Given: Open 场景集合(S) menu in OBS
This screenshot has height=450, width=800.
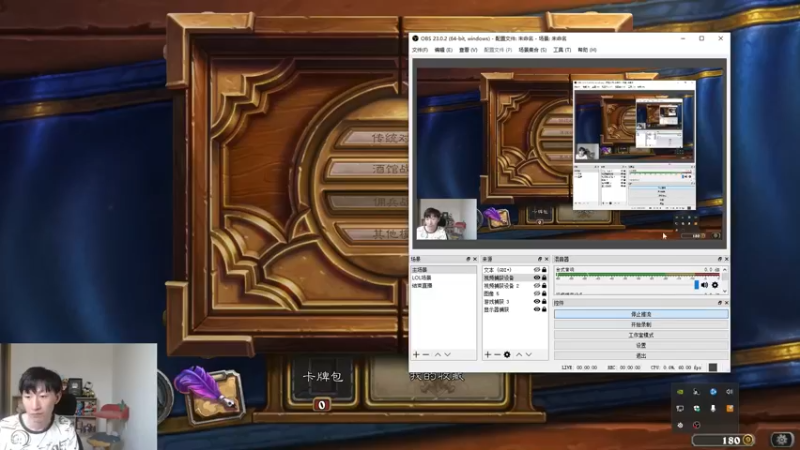Looking at the screenshot, I should (x=533, y=50).
